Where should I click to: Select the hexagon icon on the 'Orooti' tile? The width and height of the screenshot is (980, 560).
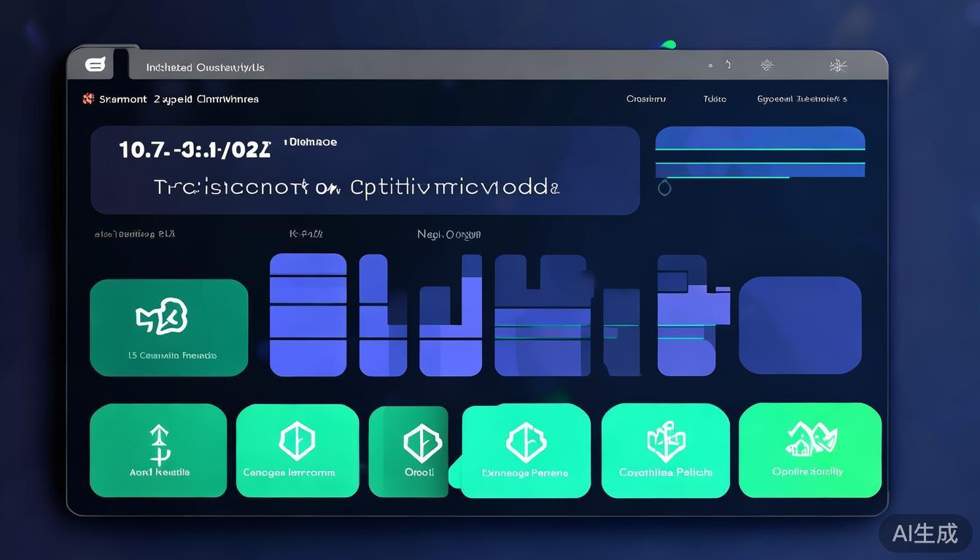coord(421,442)
